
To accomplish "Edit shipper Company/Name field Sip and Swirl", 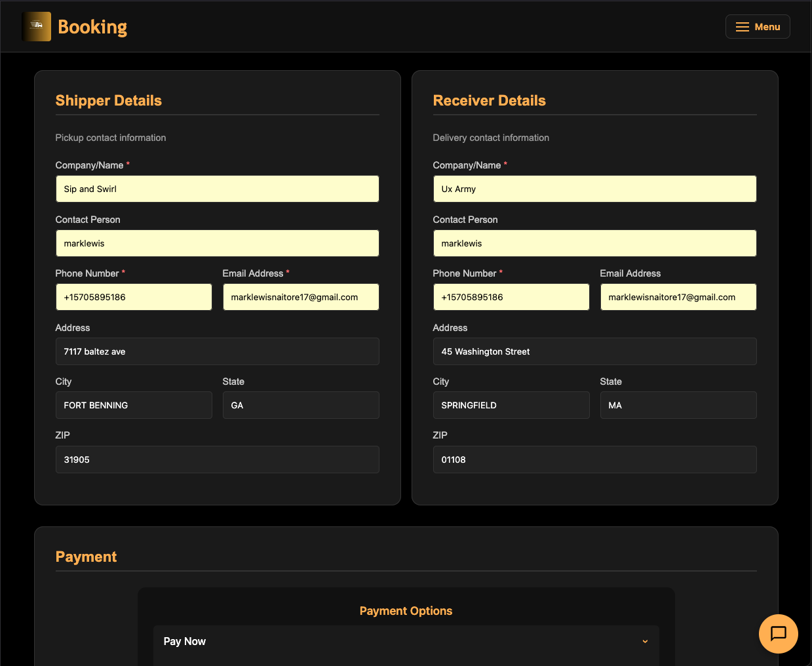I will [217, 189].
